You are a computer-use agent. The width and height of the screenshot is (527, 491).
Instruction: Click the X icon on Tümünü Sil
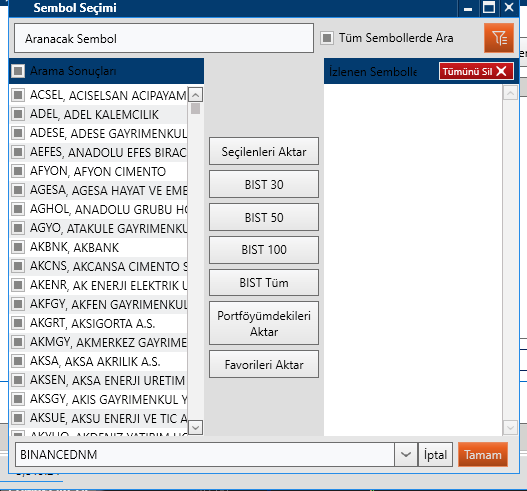pos(501,71)
